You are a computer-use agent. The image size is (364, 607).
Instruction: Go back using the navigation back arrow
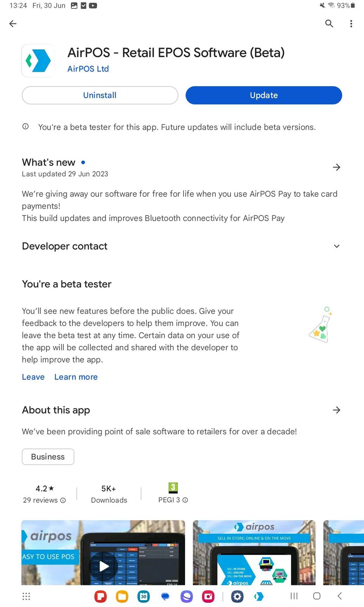click(13, 24)
